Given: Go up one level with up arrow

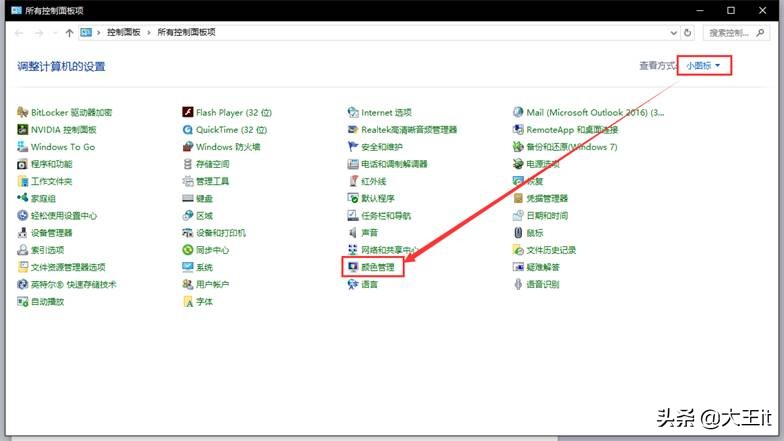Looking at the screenshot, I should pos(69,33).
